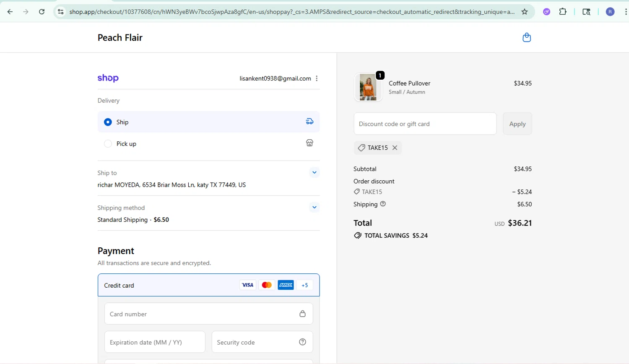The width and height of the screenshot is (629, 364).
Task: Click the Visa card logo
Action: pyautogui.click(x=247, y=285)
